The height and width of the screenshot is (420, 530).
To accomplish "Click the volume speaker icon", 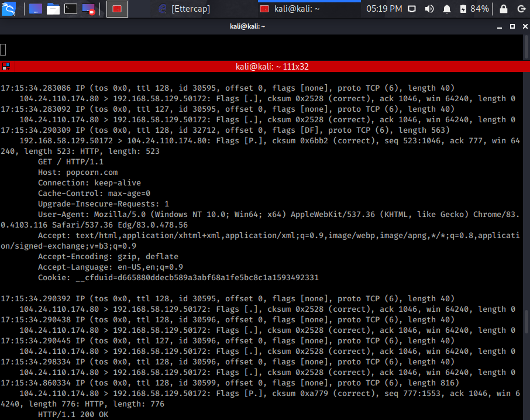I will pyautogui.click(x=429, y=9).
